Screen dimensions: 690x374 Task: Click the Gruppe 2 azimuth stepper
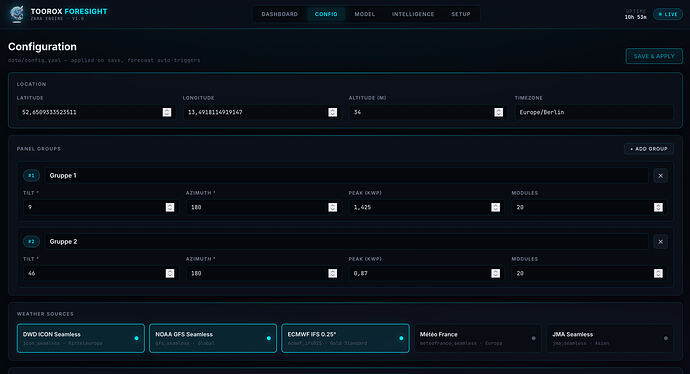(x=333, y=273)
